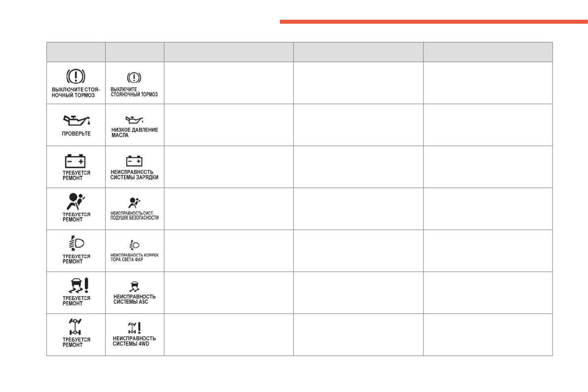Click the large battery repair-needed icon
Screen dimensions: 588x392
pos(76,161)
